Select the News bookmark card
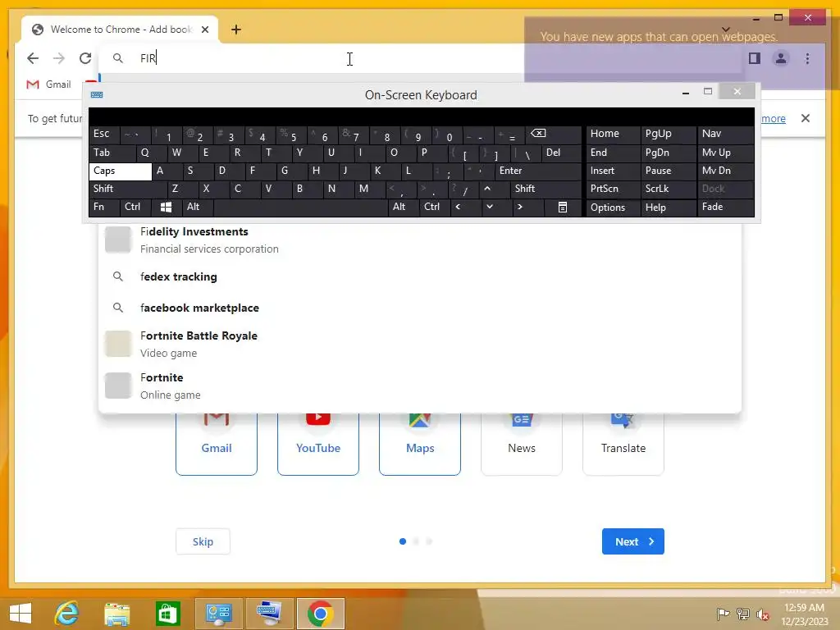The height and width of the screenshot is (630, 840). (x=522, y=444)
